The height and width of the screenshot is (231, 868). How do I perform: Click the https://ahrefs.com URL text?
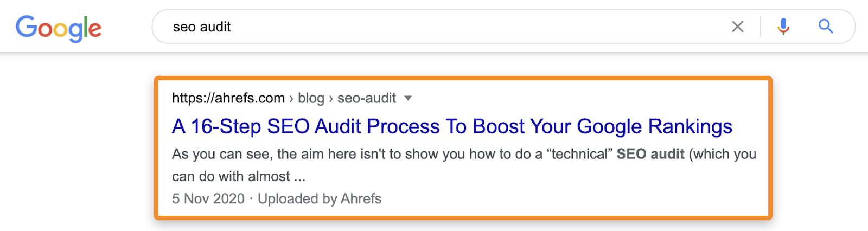[x=228, y=98]
